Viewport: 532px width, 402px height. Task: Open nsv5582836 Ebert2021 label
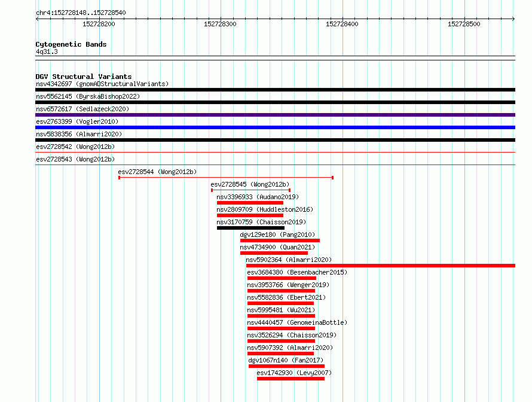(286, 297)
